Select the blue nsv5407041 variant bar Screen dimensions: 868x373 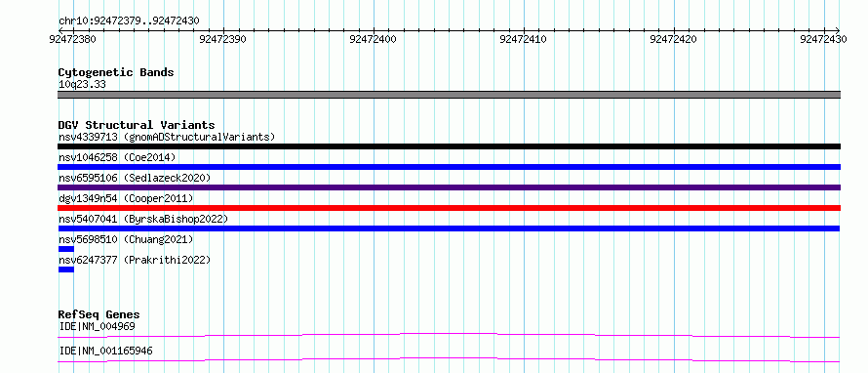[x=449, y=228]
